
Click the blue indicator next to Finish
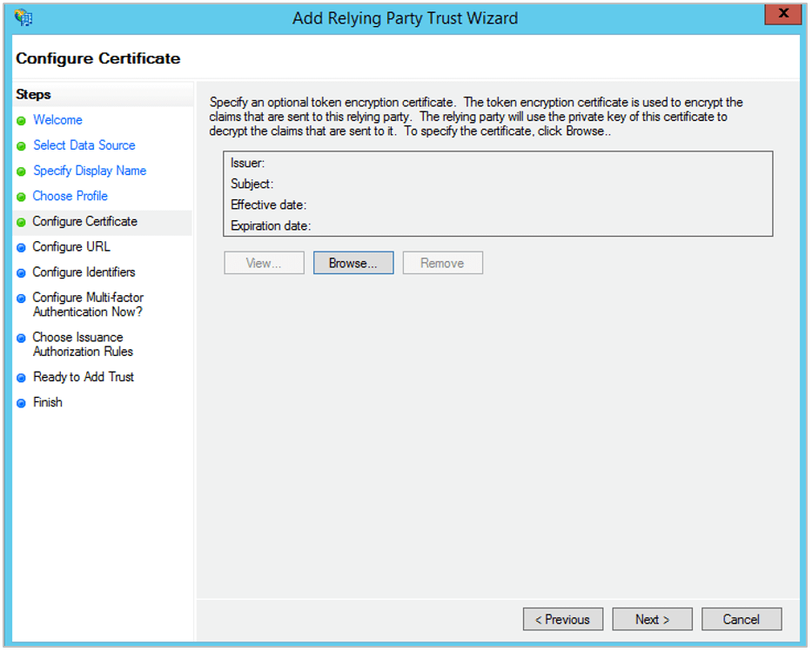click(22, 402)
